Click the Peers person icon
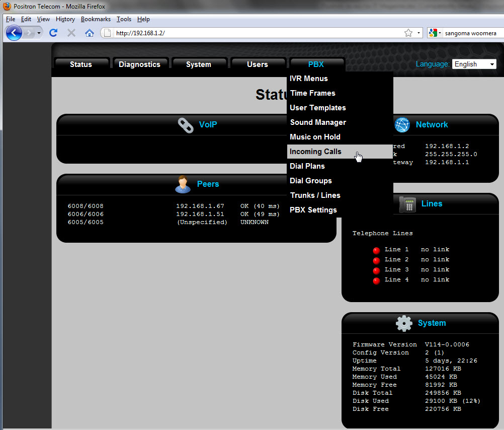The image size is (504, 430). click(183, 184)
